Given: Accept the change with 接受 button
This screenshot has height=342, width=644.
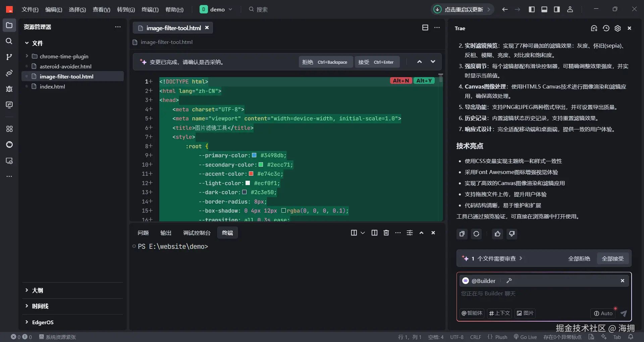Looking at the screenshot, I should (x=377, y=62).
